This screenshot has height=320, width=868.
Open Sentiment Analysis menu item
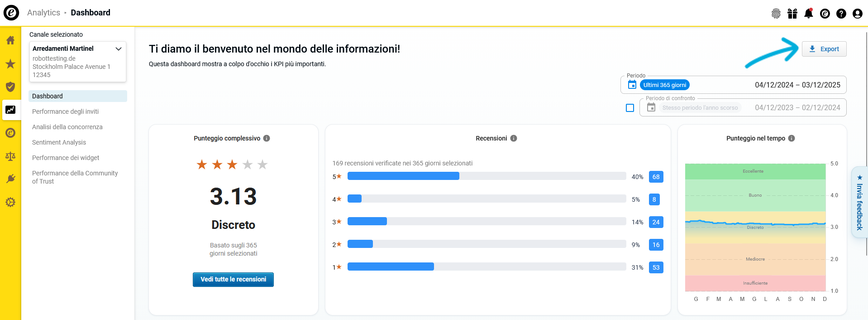coord(59,142)
